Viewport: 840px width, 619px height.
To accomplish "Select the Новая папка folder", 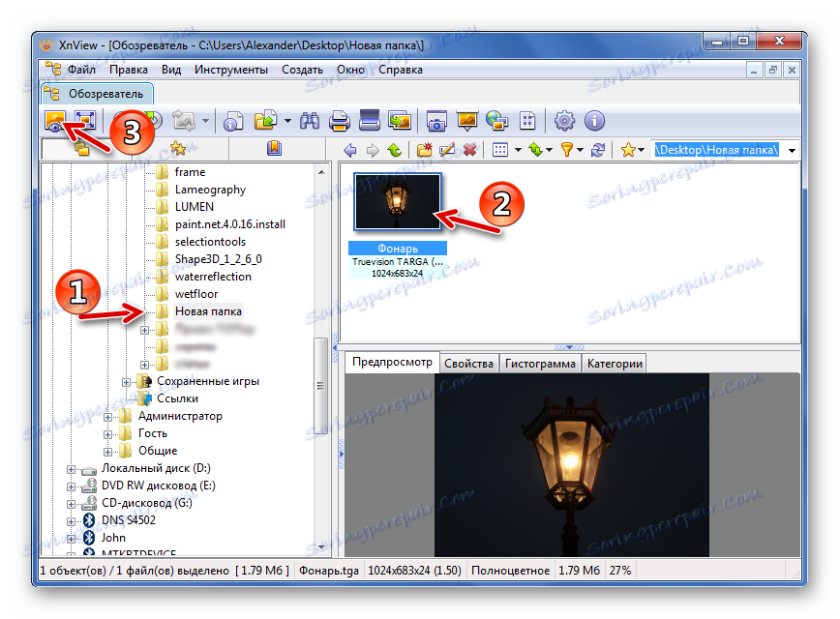I will (x=208, y=311).
